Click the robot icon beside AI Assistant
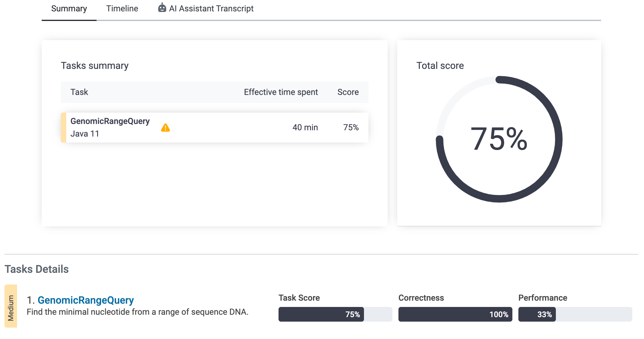 pyautogui.click(x=162, y=8)
